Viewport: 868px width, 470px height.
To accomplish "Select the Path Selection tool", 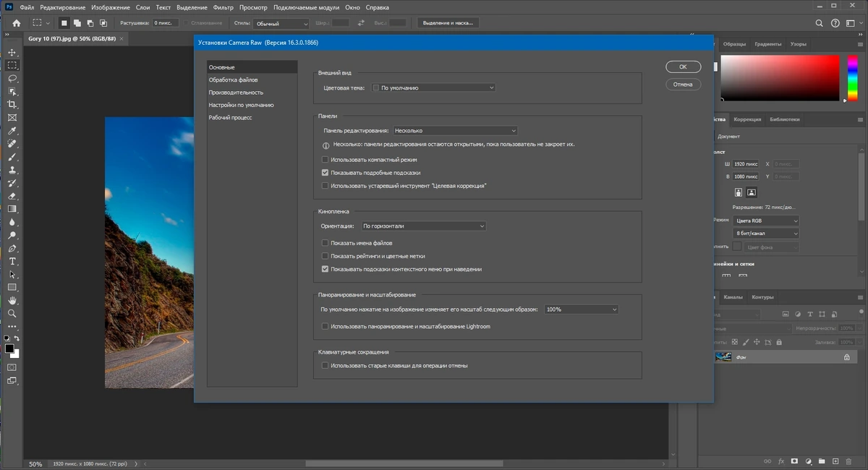I will (12, 274).
